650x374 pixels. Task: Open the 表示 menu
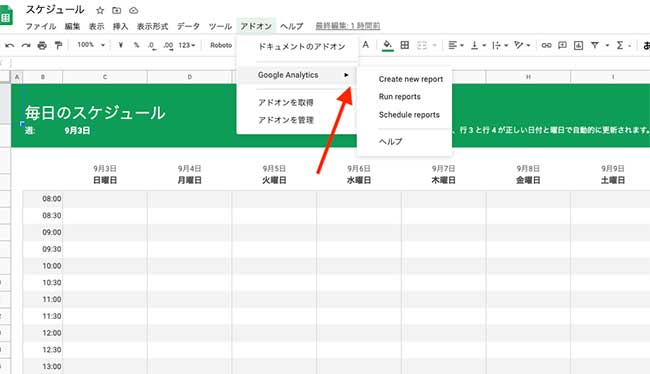tap(96, 26)
